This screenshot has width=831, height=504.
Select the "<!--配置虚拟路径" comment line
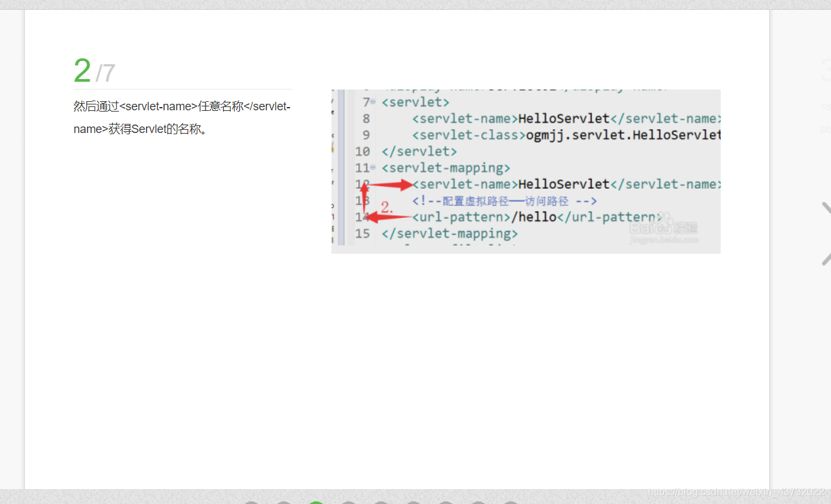point(504,200)
